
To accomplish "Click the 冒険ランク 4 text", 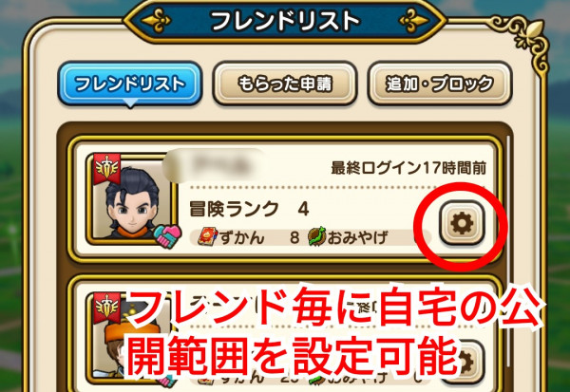I will pyautogui.click(x=249, y=209).
